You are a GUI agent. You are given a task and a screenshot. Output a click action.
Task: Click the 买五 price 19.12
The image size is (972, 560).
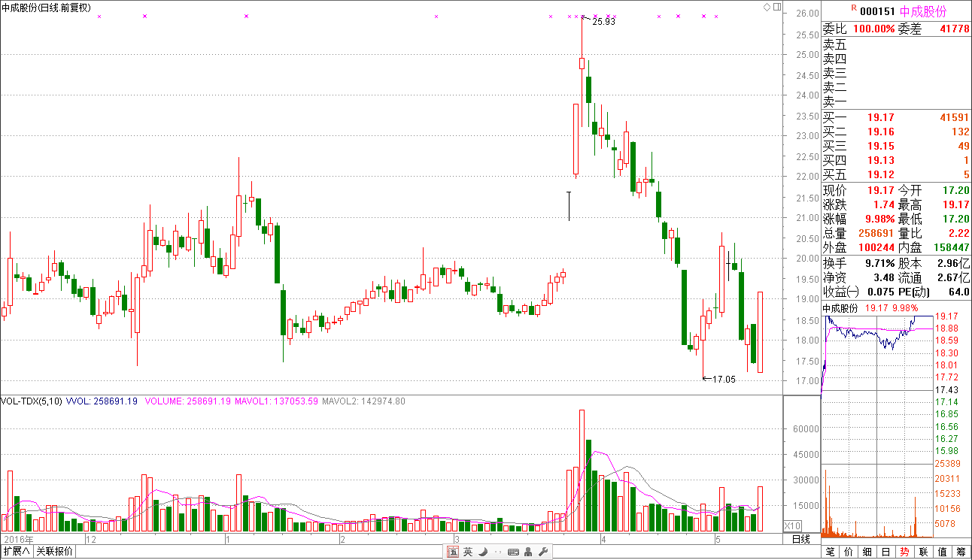(881, 174)
